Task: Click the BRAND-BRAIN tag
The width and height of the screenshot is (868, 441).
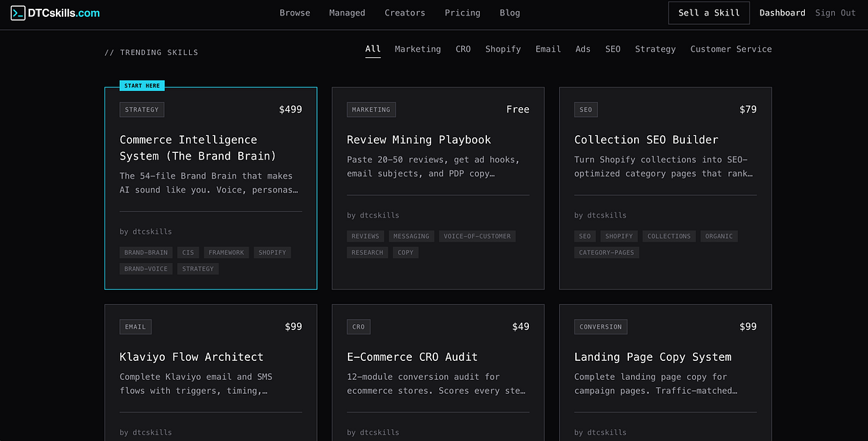Action: [x=146, y=252]
